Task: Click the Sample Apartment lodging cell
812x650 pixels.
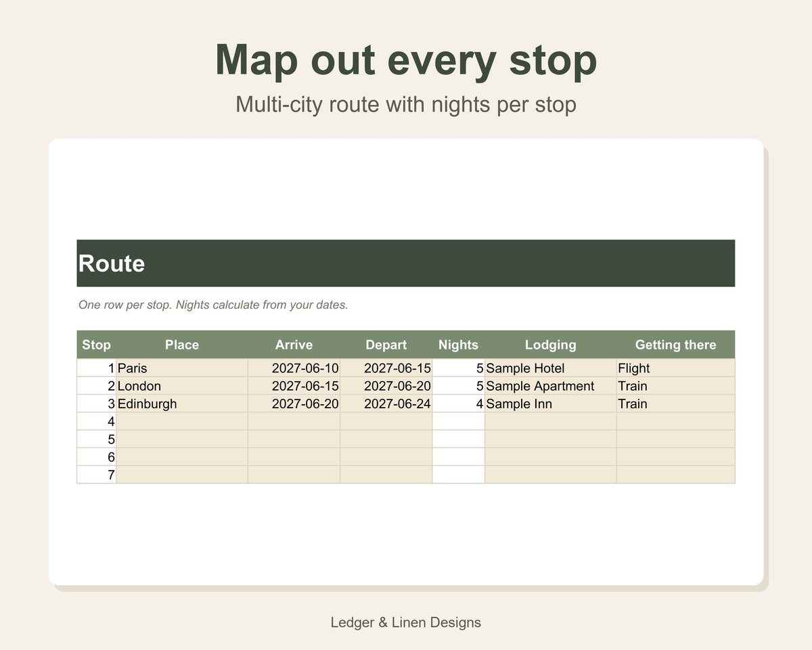Action: (551, 386)
